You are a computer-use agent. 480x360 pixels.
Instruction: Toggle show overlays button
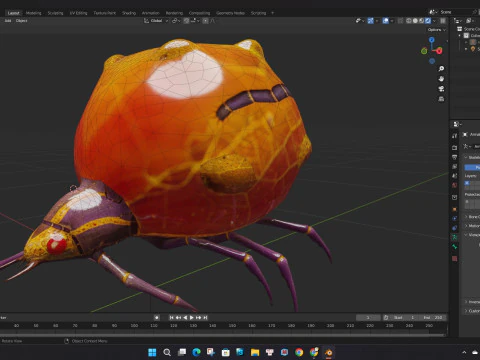386,21
